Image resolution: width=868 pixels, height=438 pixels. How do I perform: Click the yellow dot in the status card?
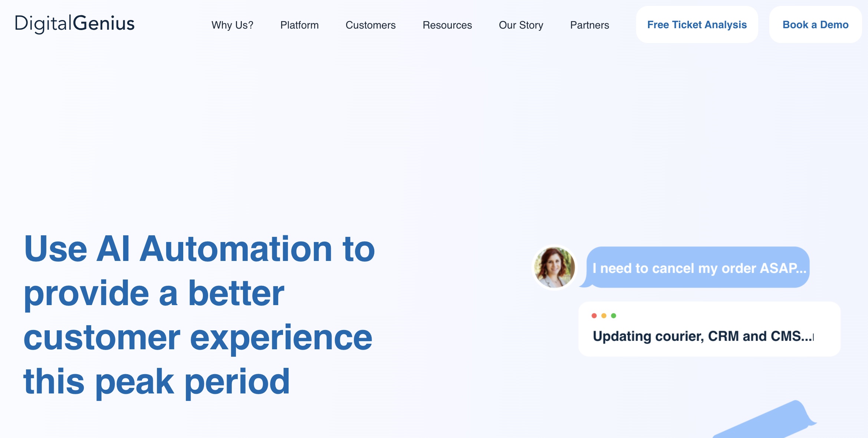tap(604, 316)
